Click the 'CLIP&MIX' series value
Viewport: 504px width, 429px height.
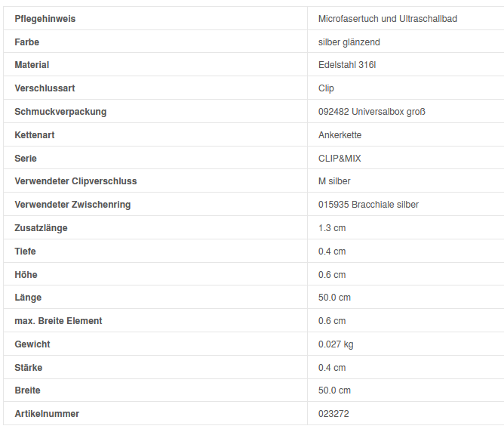[340, 159]
